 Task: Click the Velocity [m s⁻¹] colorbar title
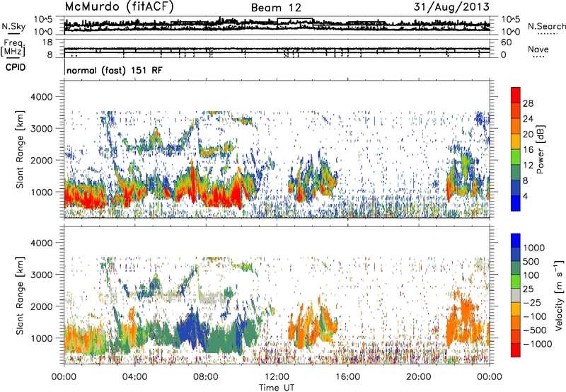(x=559, y=295)
